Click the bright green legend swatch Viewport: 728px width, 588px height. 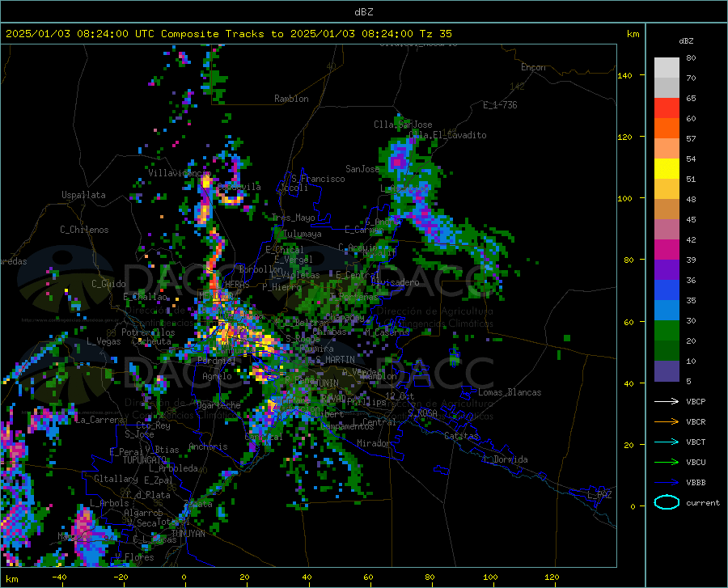point(667,331)
